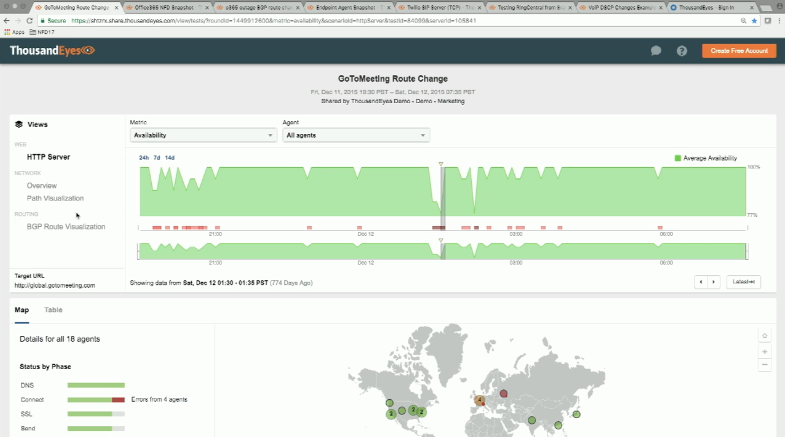The width and height of the screenshot is (785, 437).
Task: Open Path Visualization view
Action: click(55, 198)
